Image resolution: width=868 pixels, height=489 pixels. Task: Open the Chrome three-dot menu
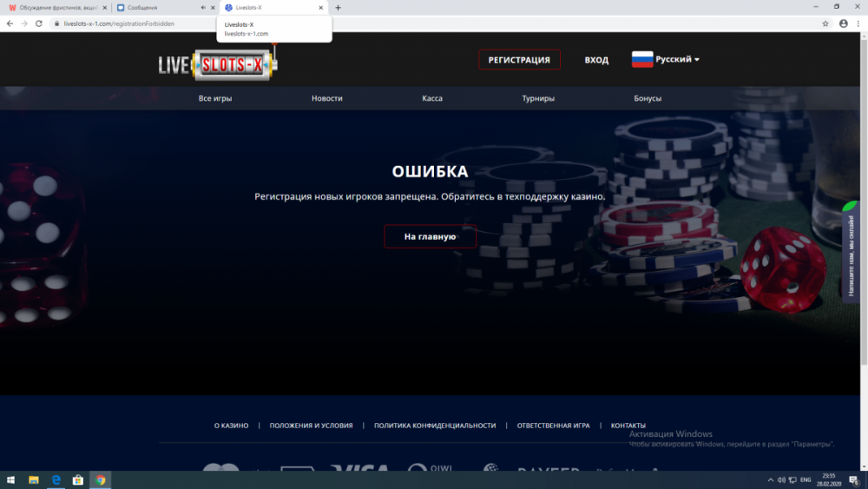[858, 23]
